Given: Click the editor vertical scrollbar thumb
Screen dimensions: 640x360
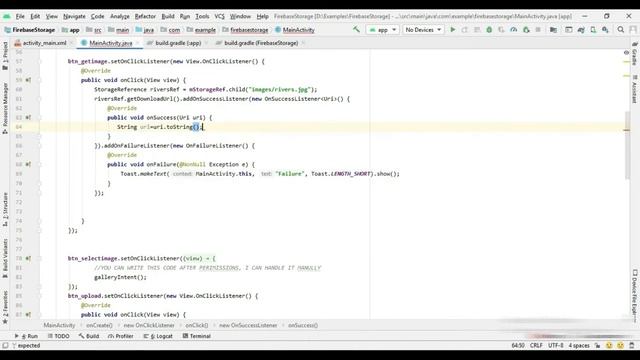Looking at the screenshot, I should [627, 145].
